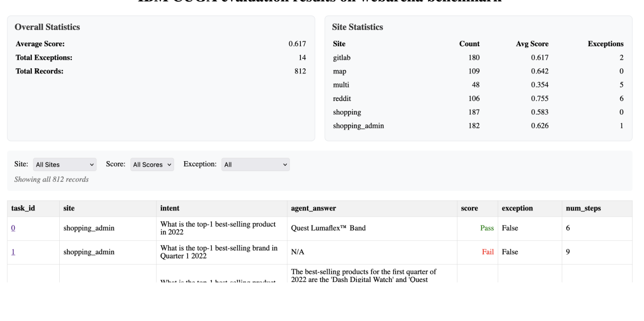Expand the Exception filter dropdown
The image size is (644, 321).
tap(255, 165)
